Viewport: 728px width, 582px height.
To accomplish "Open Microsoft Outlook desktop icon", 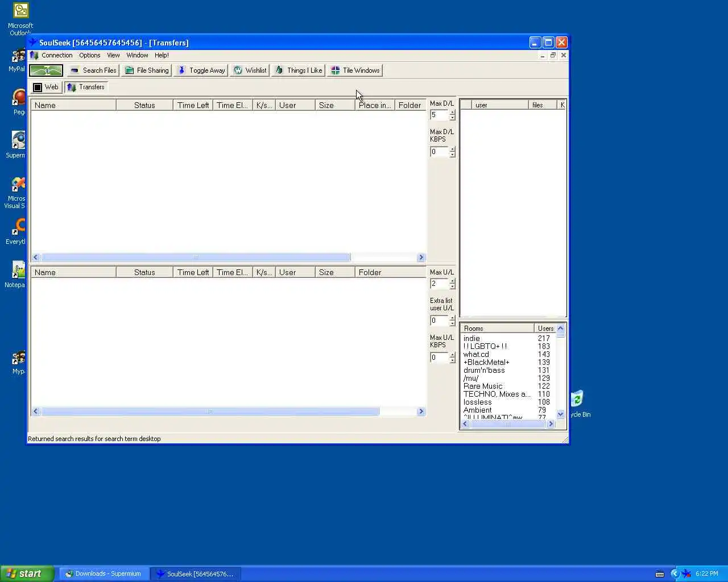I will [x=20, y=19].
